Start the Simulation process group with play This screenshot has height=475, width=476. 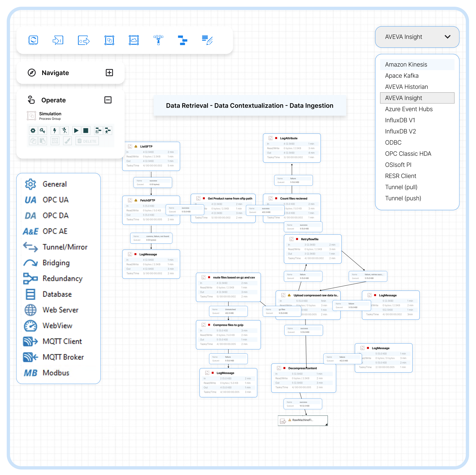[76, 130]
